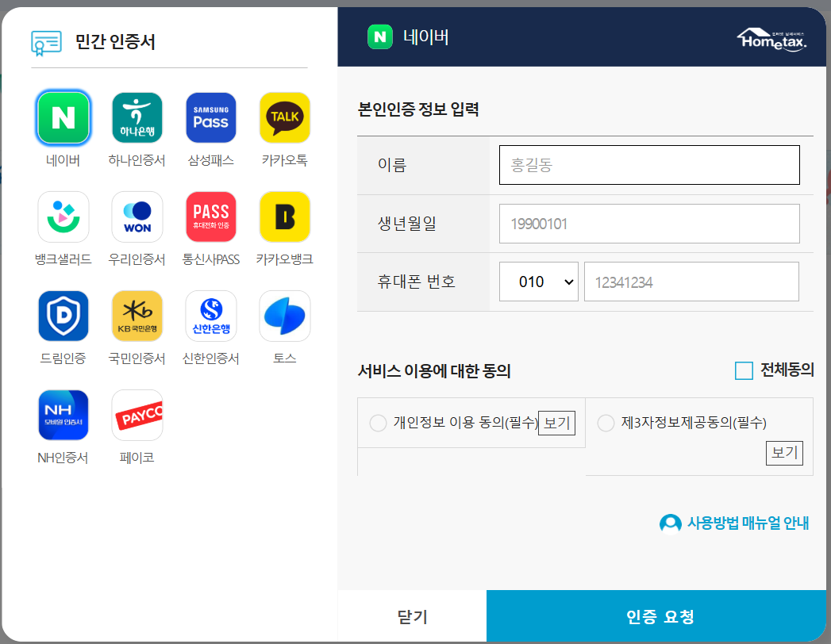Choose the PAYCO icon

click(x=137, y=415)
